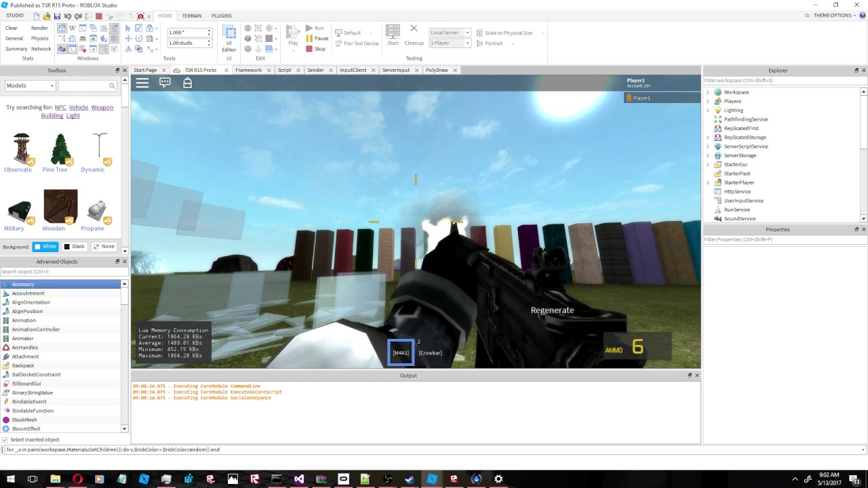This screenshot has height=488, width=868.
Task: Select the [Crowbar] hotbar slot
Action: pyautogui.click(x=430, y=352)
